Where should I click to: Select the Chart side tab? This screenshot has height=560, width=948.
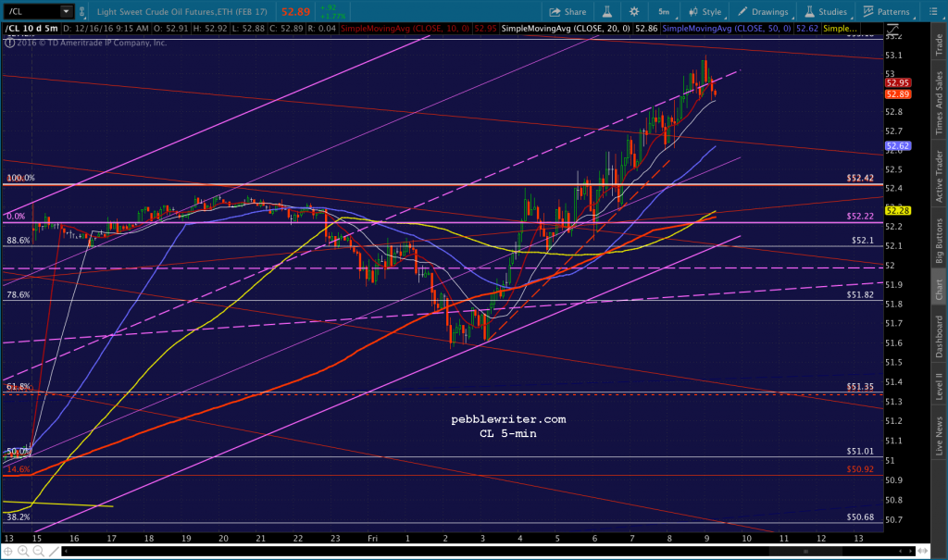(x=939, y=289)
